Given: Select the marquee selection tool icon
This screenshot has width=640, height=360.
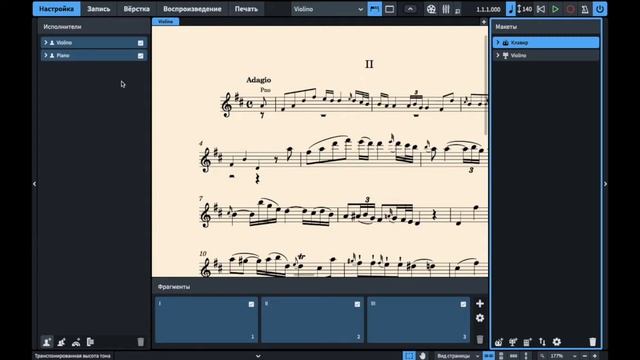Looking at the screenshot, I should pos(409,356).
